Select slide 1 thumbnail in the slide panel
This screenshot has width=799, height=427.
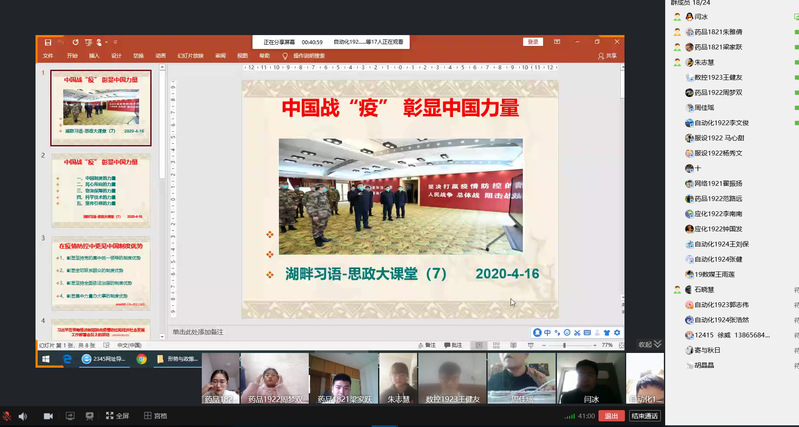pyautogui.click(x=101, y=108)
